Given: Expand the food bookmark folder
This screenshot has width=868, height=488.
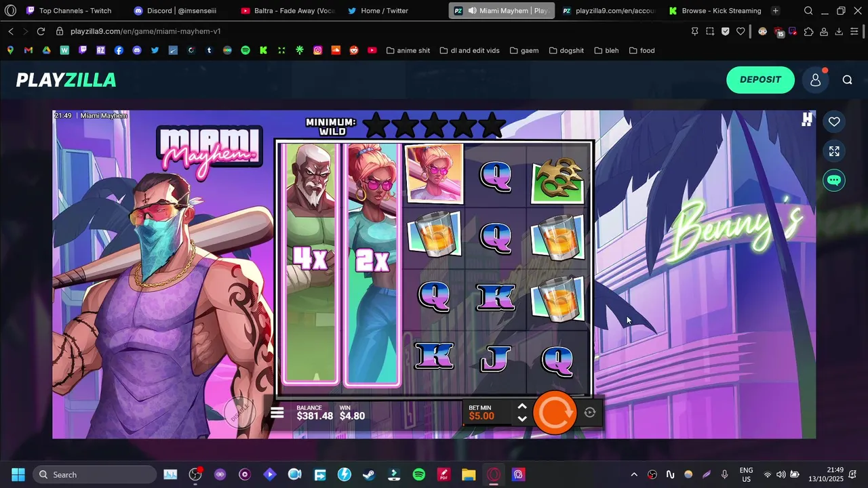Looking at the screenshot, I should (x=642, y=50).
